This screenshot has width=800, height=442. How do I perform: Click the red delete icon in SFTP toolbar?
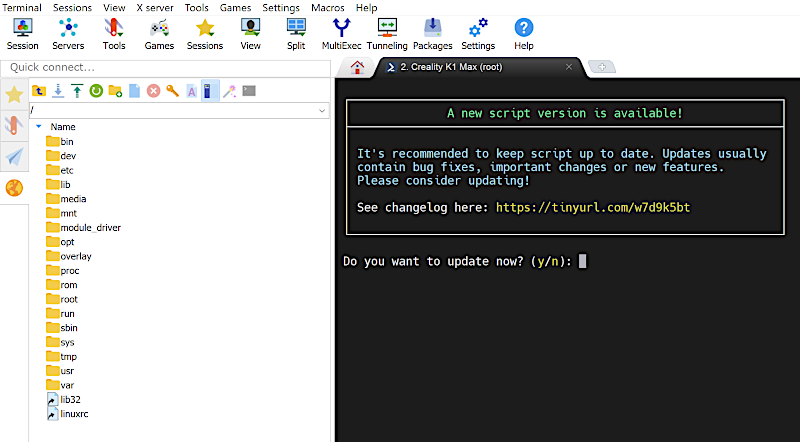click(153, 91)
